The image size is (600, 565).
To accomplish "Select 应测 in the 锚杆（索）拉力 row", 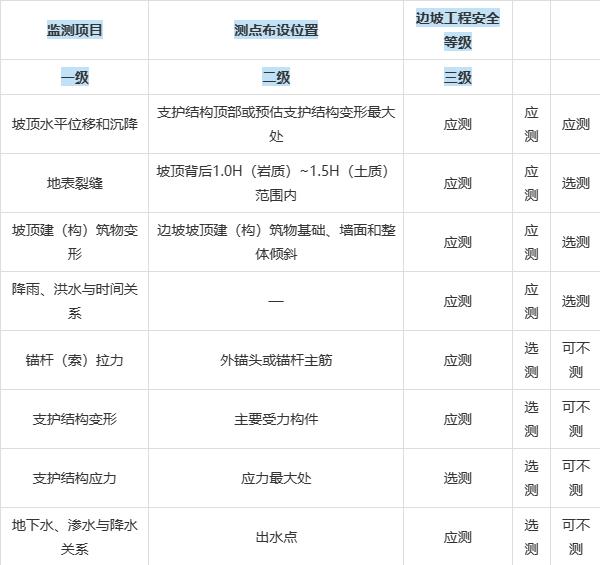I will pyautogui.click(x=458, y=360).
